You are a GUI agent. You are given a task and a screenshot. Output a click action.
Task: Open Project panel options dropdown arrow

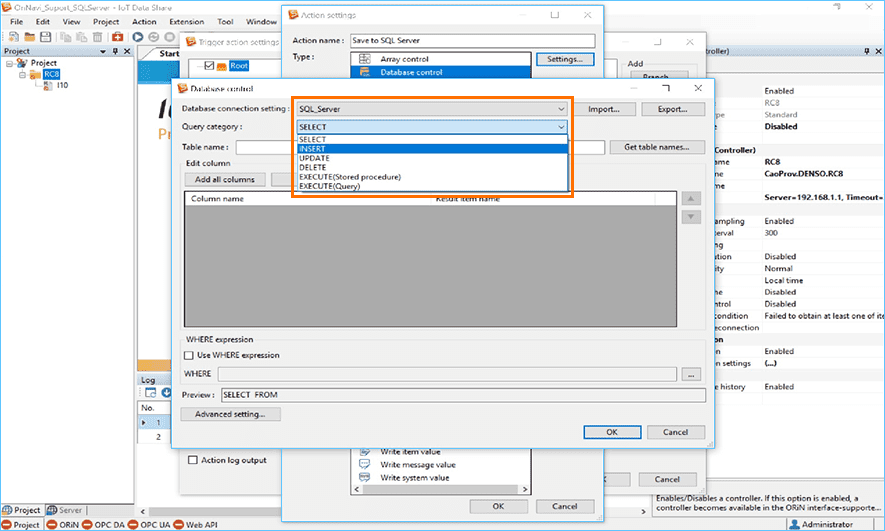click(103, 51)
